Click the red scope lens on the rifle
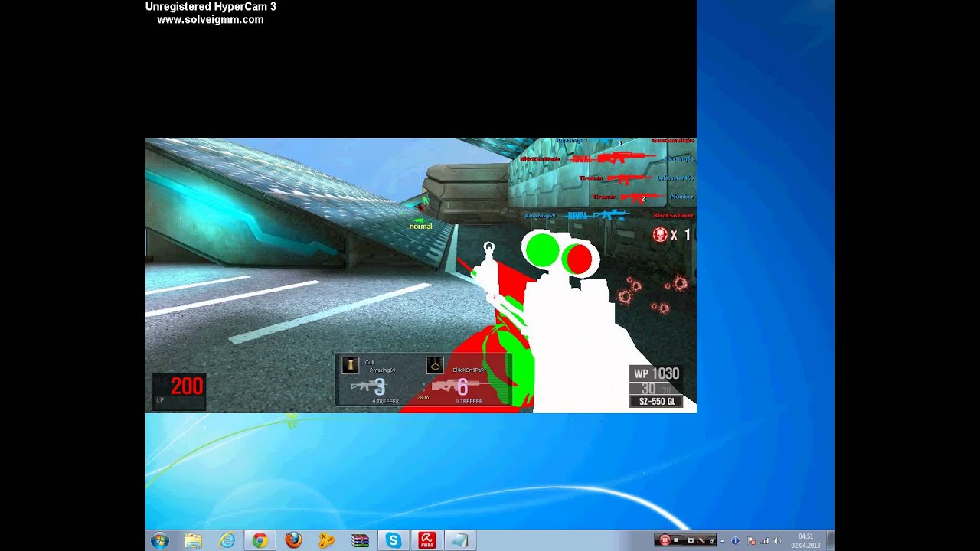The height and width of the screenshot is (551, 980). pyautogui.click(x=580, y=259)
